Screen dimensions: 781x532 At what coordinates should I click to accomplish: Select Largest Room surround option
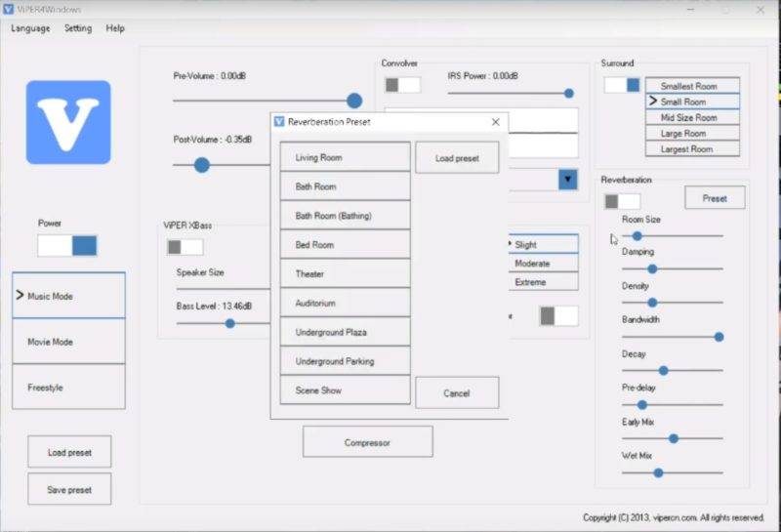click(x=692, y=149)
